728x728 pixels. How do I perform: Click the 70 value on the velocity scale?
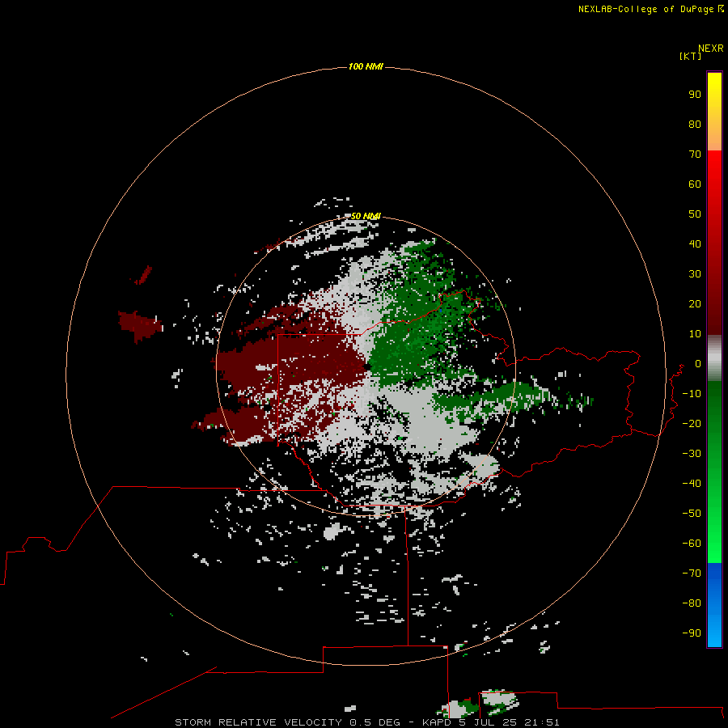tap(695, 154)
